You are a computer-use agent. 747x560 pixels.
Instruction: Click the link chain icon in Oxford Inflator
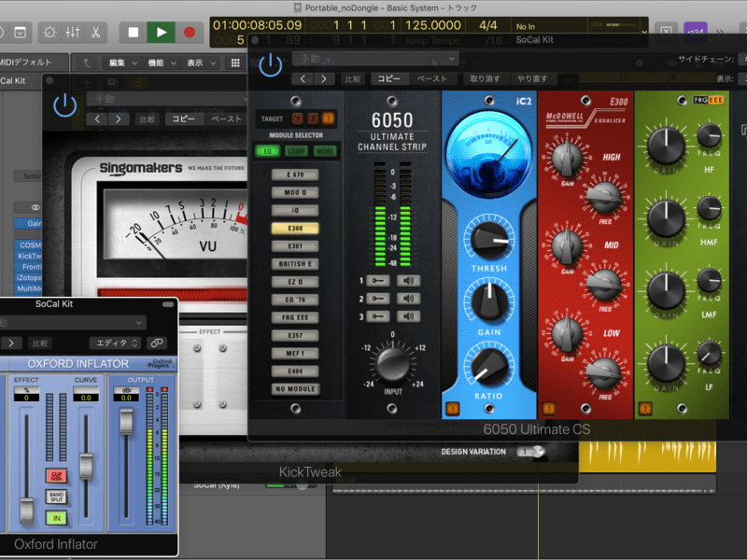coord(156,343)
